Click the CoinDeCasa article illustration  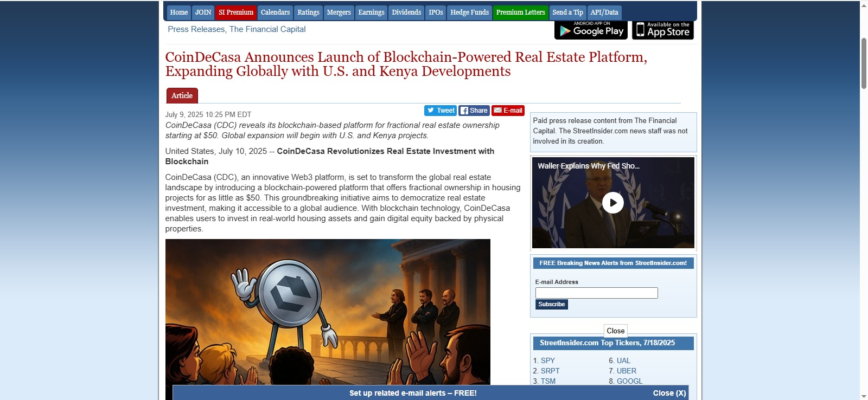[x=328, y=312]
